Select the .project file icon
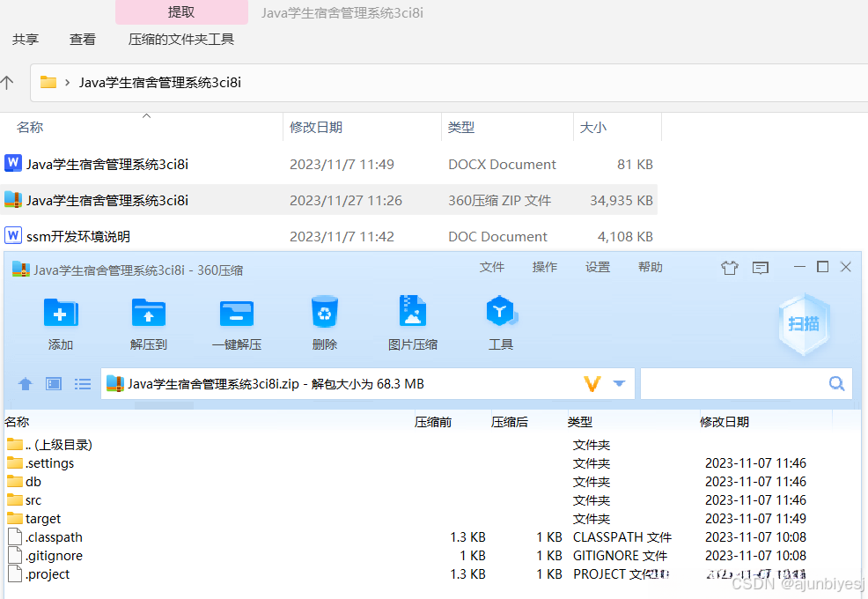The width and height of the screenshot is (868, 599). tap(16, 573)
